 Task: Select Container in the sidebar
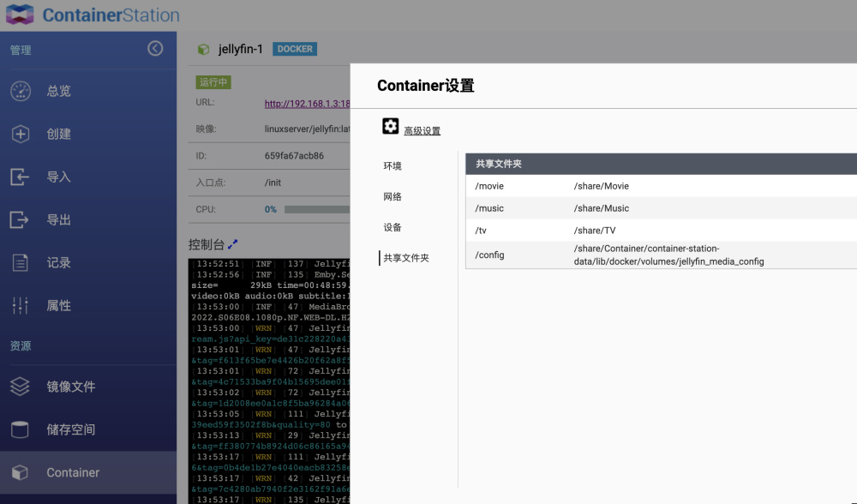pos(73,472)
